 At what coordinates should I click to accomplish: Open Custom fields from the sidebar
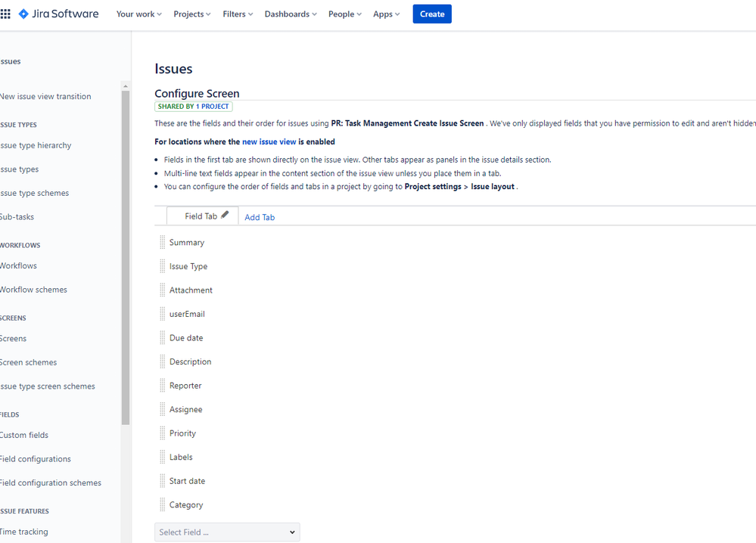[24, 435]
